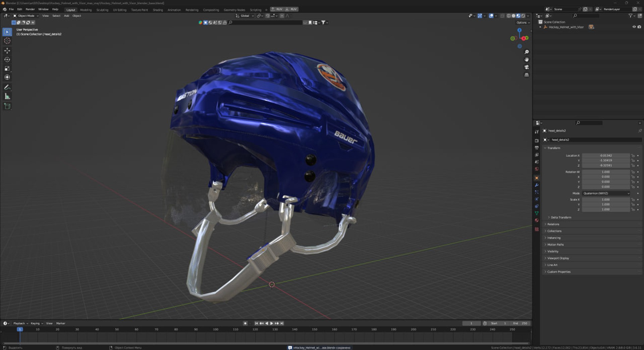
Task: Select the Add Cube tool
Action: (x=7, y=106)
